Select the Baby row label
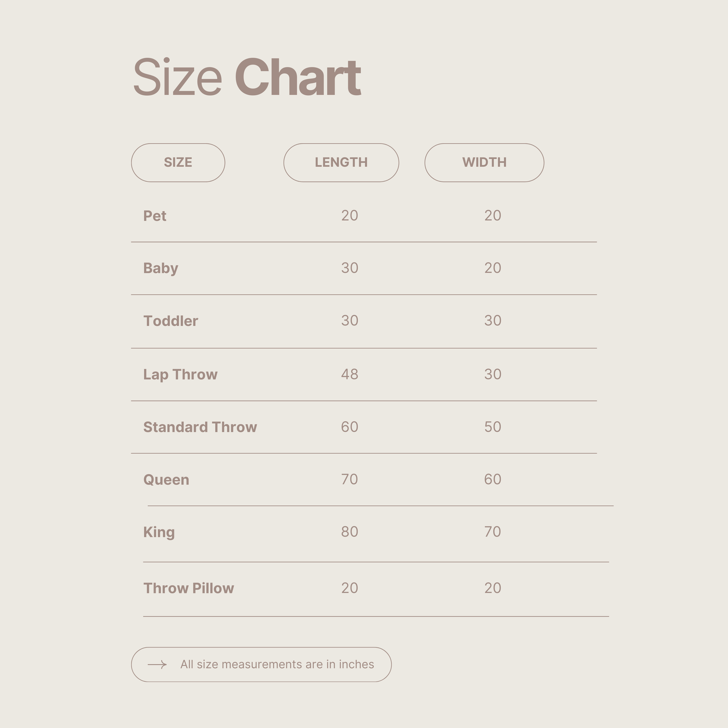The image size is (728, 728). pyautogui.click(x=161, y=268)
